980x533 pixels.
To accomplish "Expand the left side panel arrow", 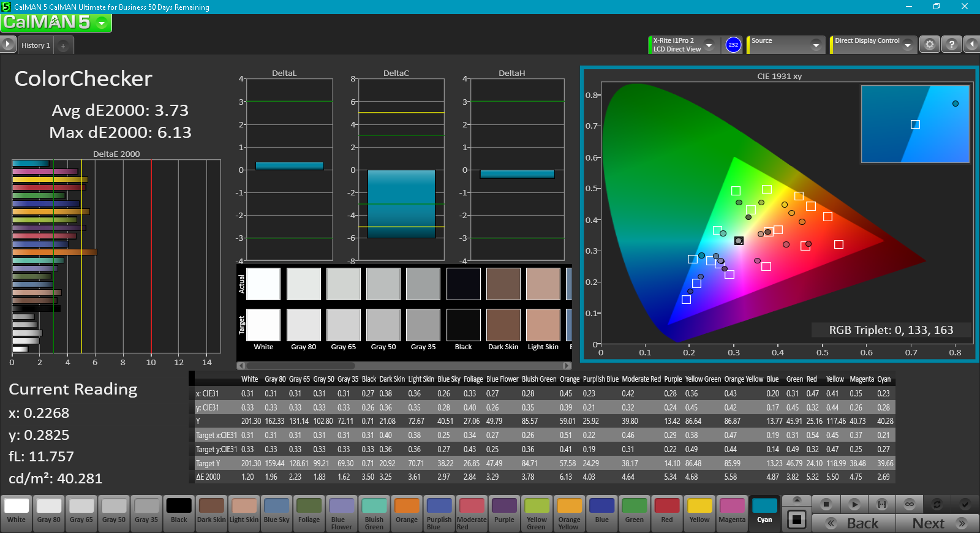I will 8,44.
